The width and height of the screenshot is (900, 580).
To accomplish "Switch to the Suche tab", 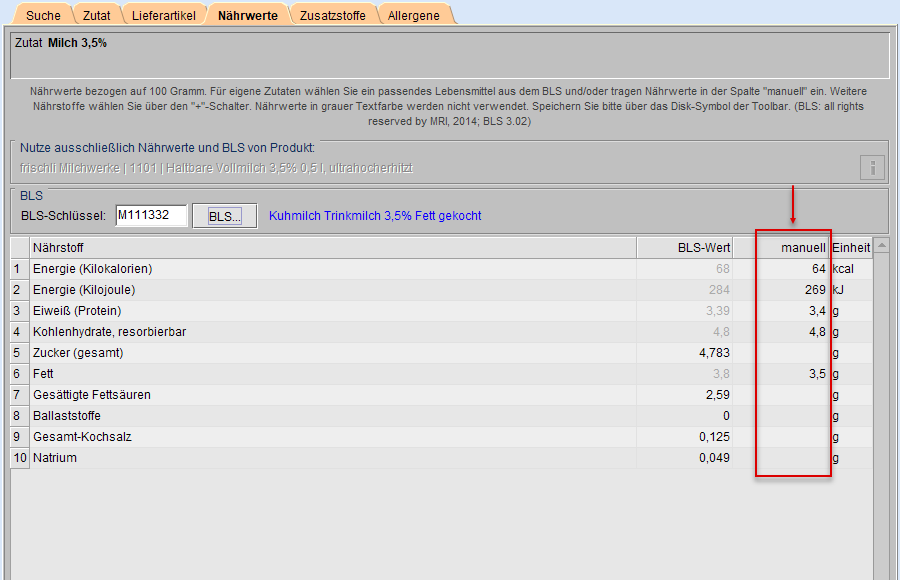I will (43, 16).
